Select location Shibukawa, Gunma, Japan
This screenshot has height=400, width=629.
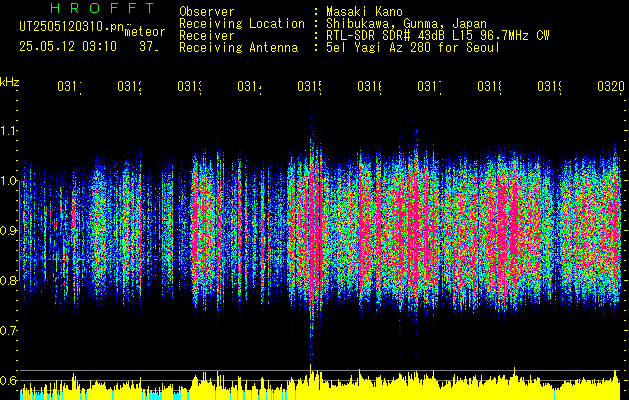click(x=406, y=24)
